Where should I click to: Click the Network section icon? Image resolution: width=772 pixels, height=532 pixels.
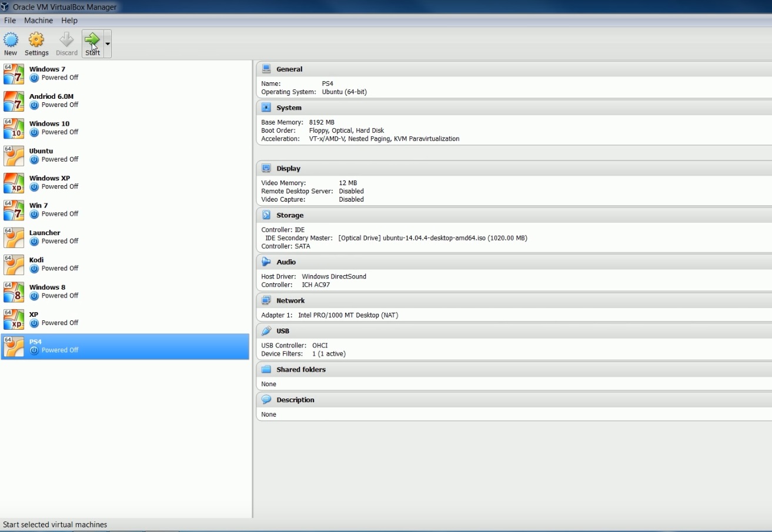pos(266,300)
